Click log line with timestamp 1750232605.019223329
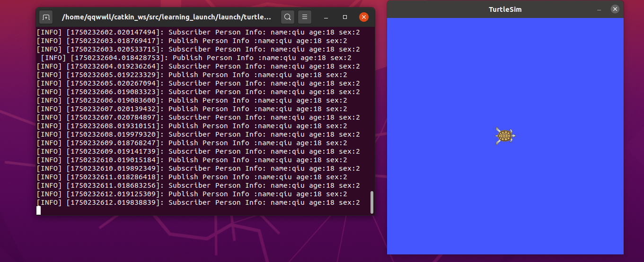 click(x=192, y=75)
